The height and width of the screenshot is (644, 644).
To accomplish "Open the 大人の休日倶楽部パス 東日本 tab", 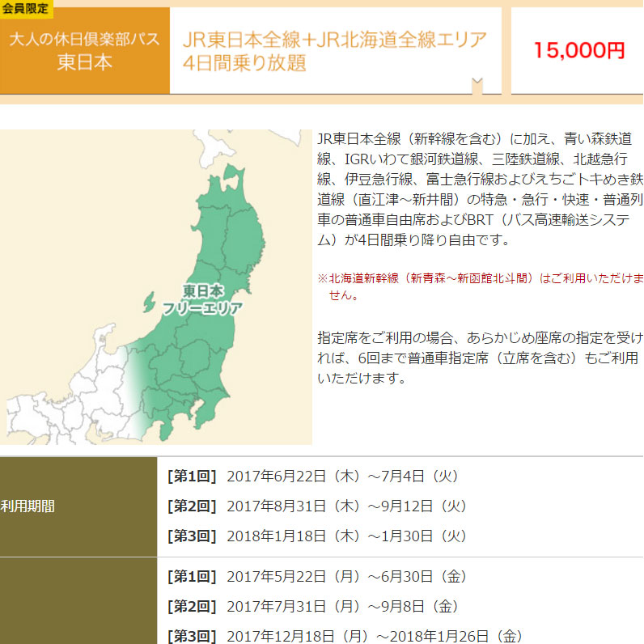I will pyautogui.click(x=85, y=50).
